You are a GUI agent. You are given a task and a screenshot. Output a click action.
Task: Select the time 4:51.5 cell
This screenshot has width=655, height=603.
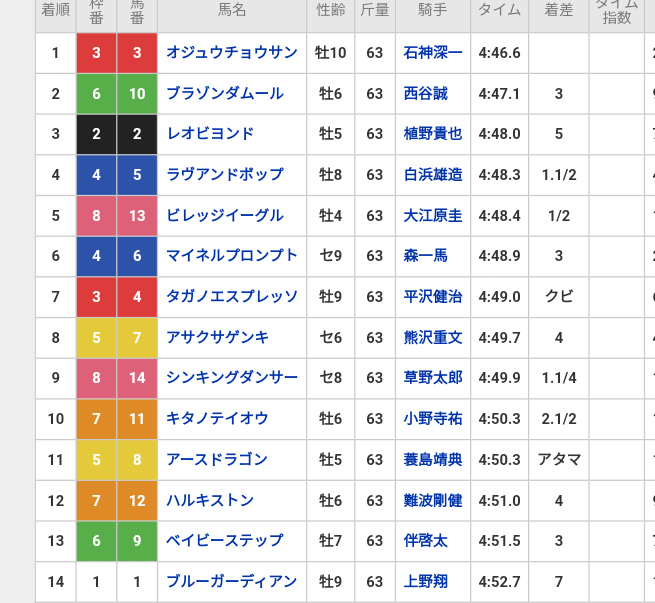500,540
